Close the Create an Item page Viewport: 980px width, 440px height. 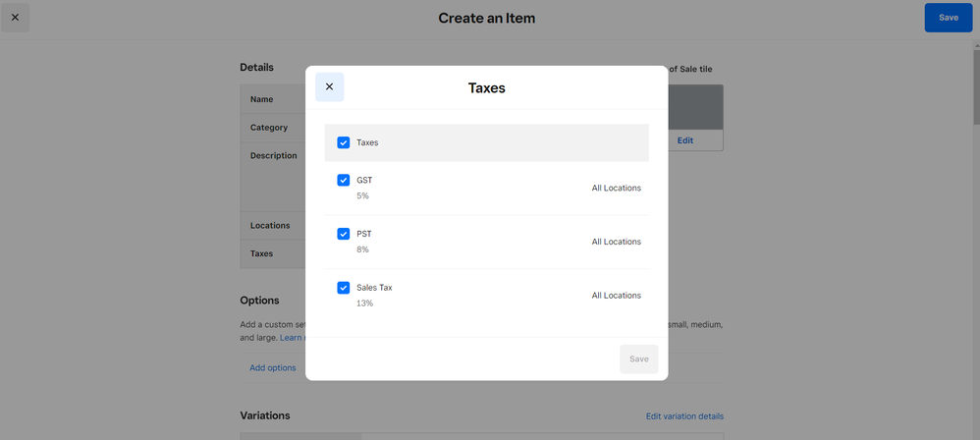click(15, 18)
